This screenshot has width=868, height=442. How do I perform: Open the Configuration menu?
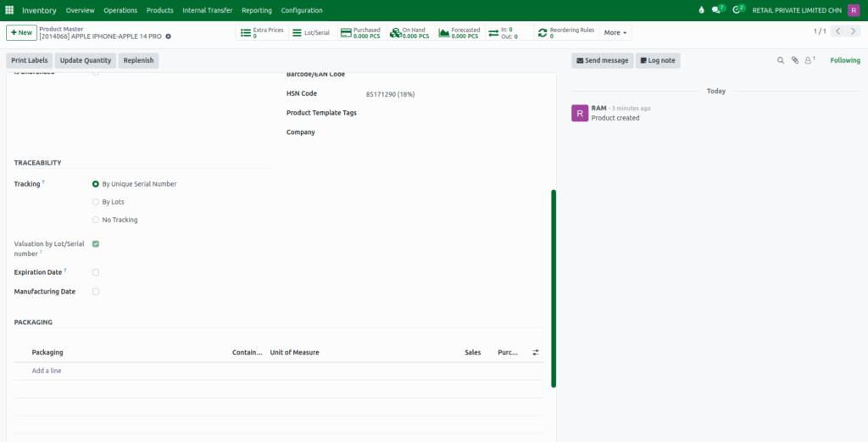pos(302,10)
